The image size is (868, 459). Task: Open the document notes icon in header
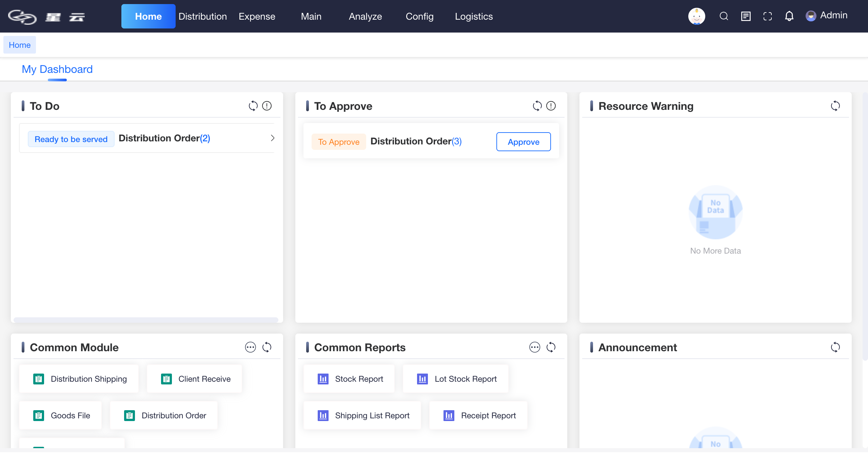coord(746,16)
